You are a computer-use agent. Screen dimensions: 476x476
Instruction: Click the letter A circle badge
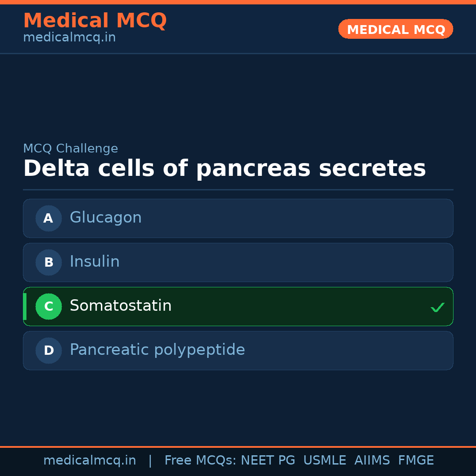(x=48, y=218)
